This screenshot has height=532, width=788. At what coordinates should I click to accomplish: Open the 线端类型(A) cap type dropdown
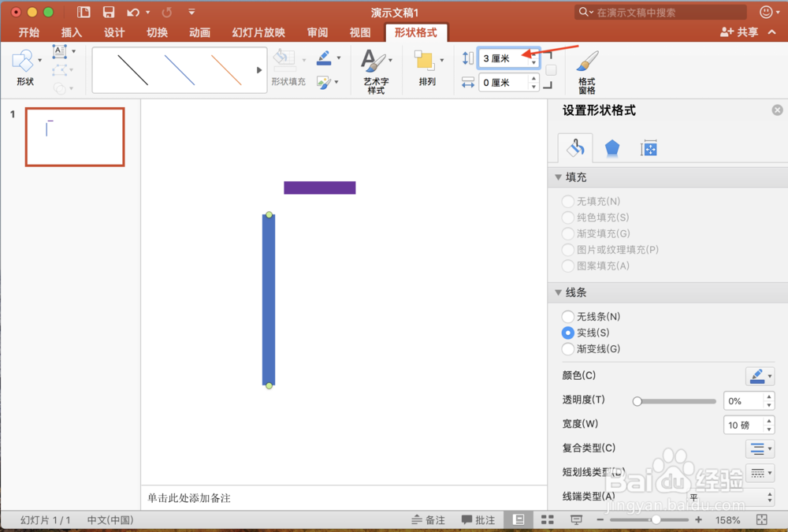coord(730,497)
